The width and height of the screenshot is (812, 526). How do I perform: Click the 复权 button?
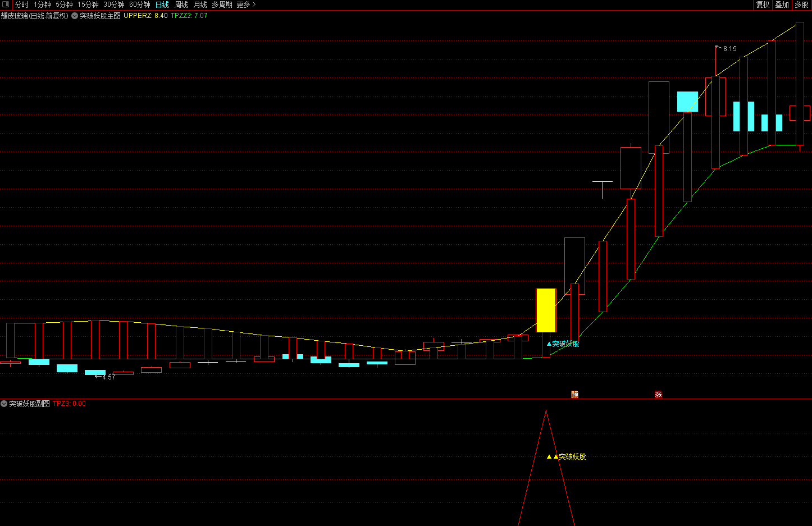(x=763, y=4)
